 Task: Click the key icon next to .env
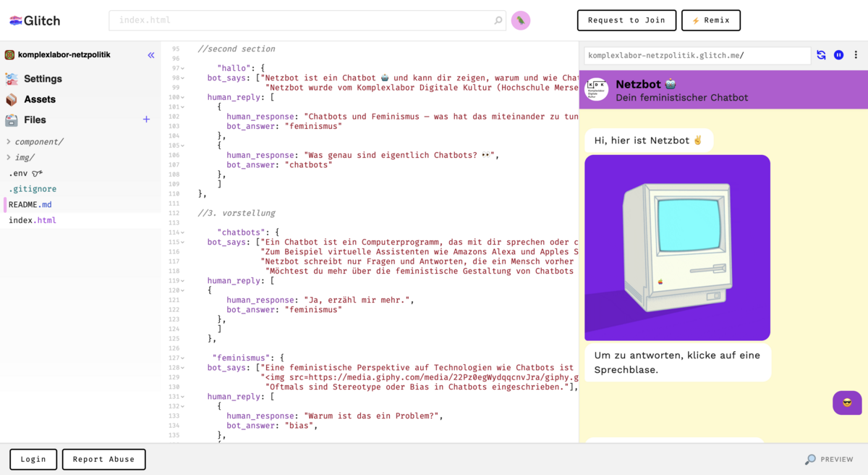[37, 174]
